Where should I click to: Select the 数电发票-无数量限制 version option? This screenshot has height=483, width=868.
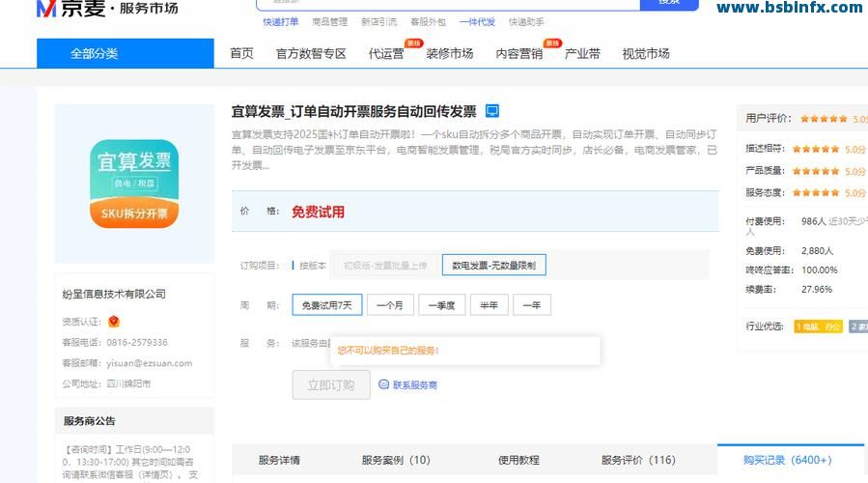tap(493, 266)
